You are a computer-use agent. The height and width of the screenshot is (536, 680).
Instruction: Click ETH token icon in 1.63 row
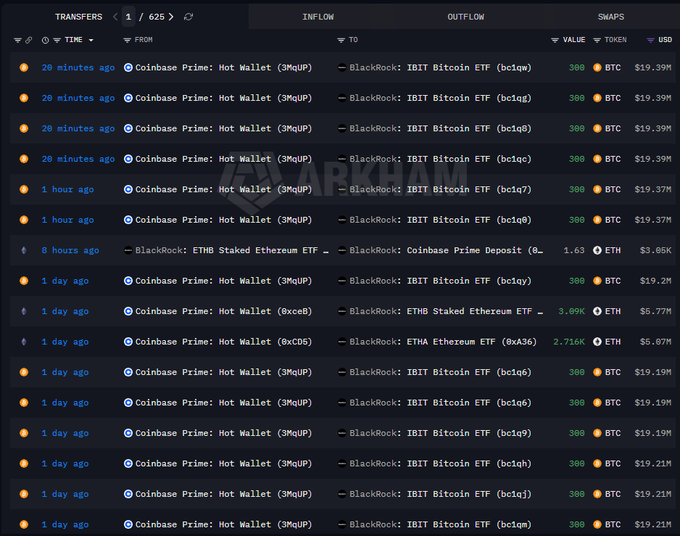pos(597,250)
